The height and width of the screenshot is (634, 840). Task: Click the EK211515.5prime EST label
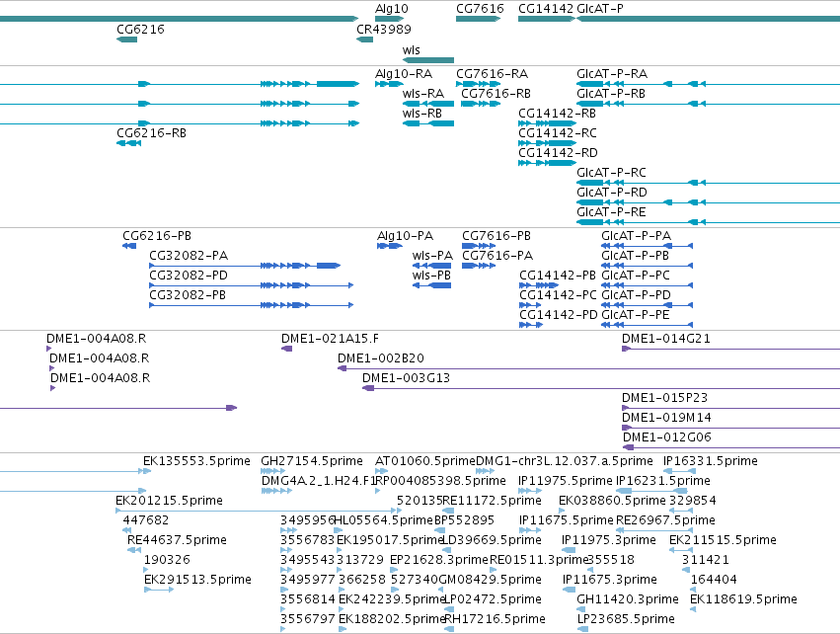(x=723, y=541)
